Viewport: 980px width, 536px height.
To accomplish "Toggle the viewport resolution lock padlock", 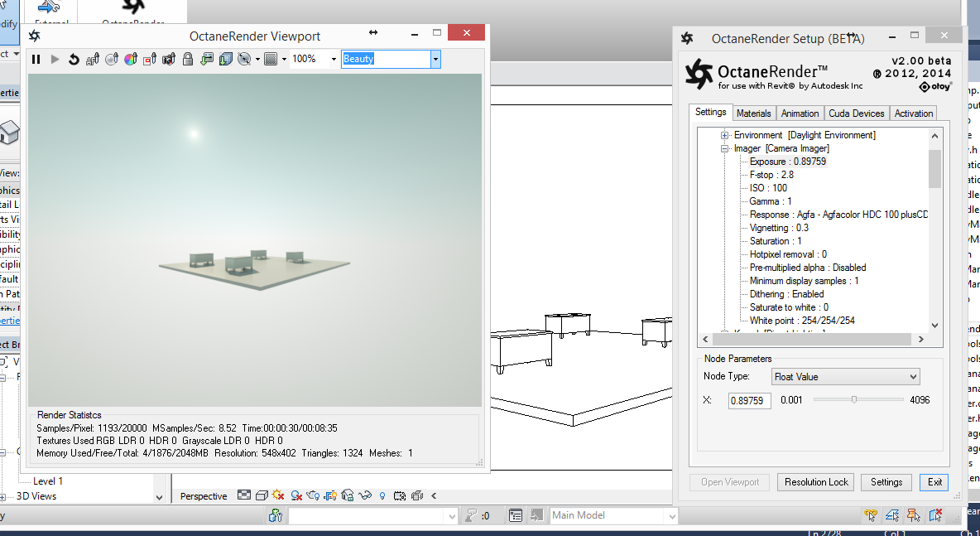I will pyautogui.click(x=188, y=59).
